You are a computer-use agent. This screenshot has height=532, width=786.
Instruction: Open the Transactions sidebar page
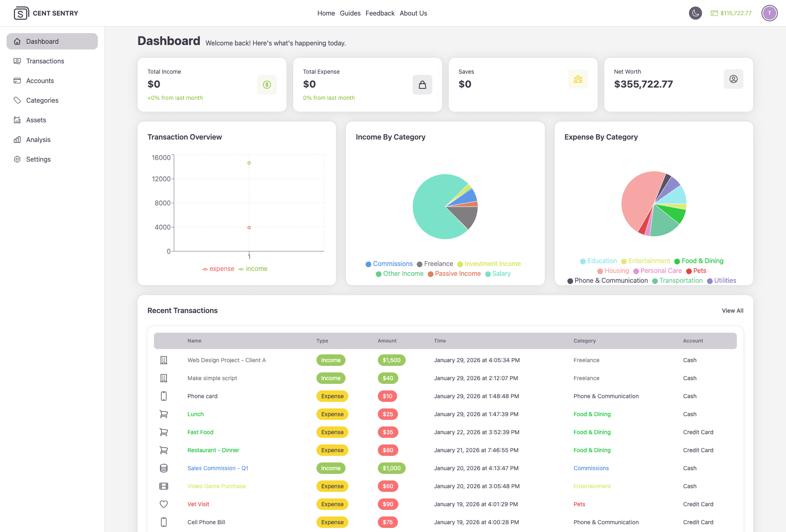pos(45,61)
